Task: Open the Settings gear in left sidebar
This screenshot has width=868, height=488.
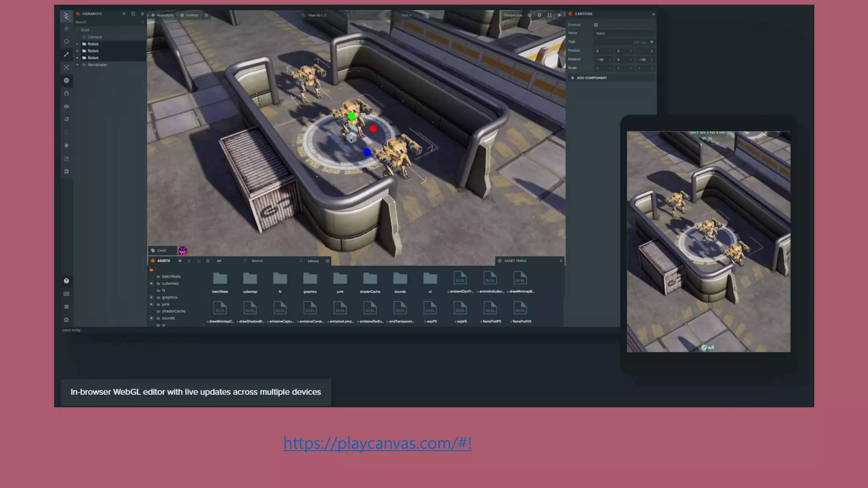Action: (66, 320)
